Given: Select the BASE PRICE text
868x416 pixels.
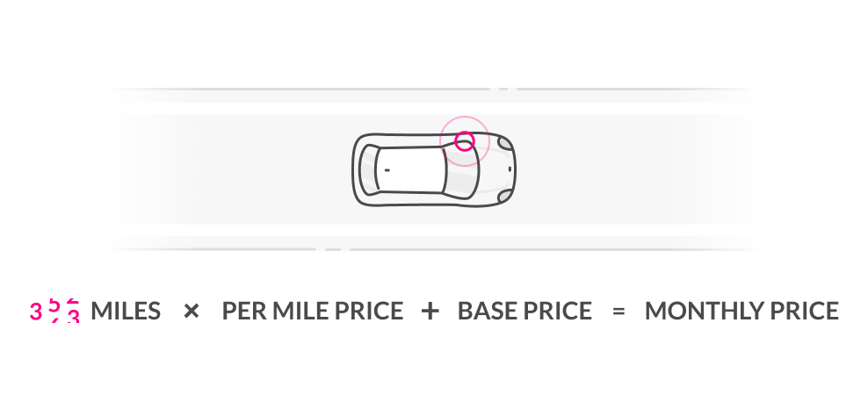Looking at the screenshot, I should pyautogui.click(x=524, y=311).
